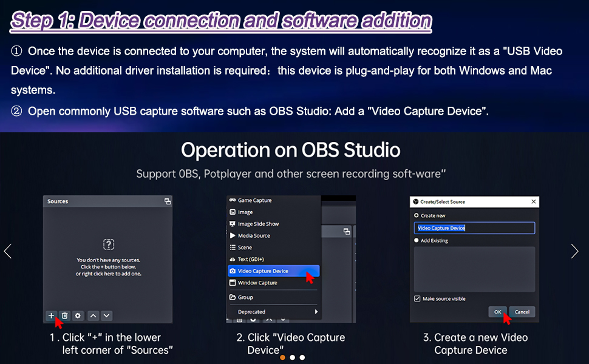
Task: Click the dock icon behind menu
Action: pos(347,232)
